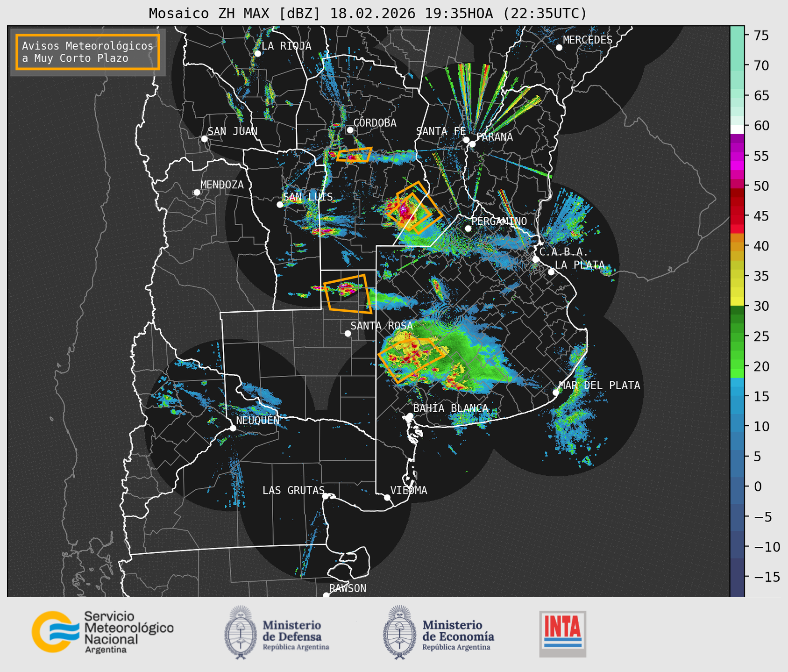Click the 0 tick label on the color scale
This screenshot has height=672, width=788.
[x=757, y=486]
